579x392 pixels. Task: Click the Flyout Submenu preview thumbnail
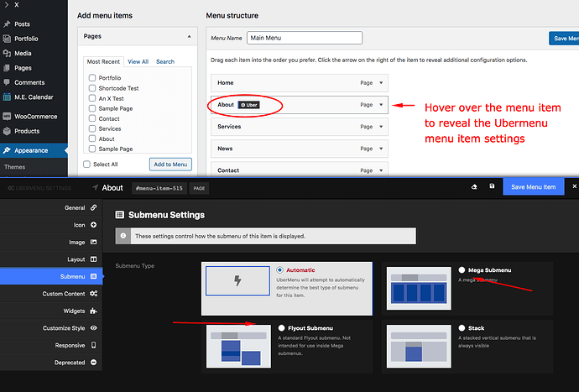coord(238,346)
